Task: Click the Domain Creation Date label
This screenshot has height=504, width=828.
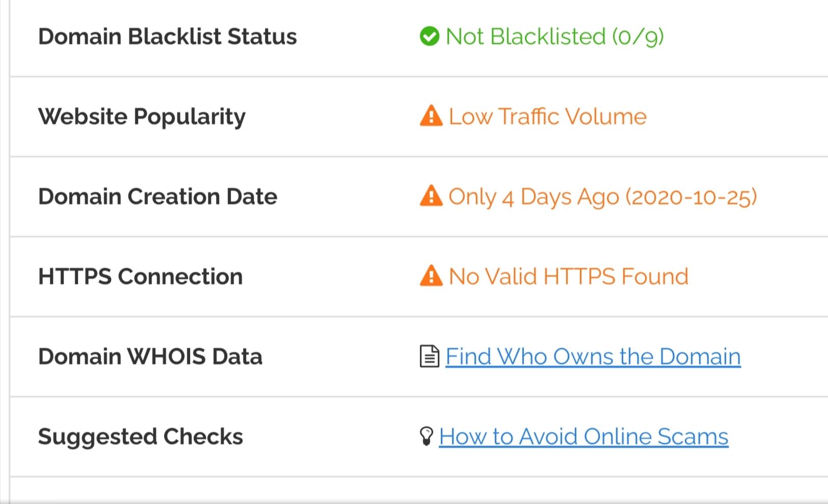Action: [x=157, y=197]
